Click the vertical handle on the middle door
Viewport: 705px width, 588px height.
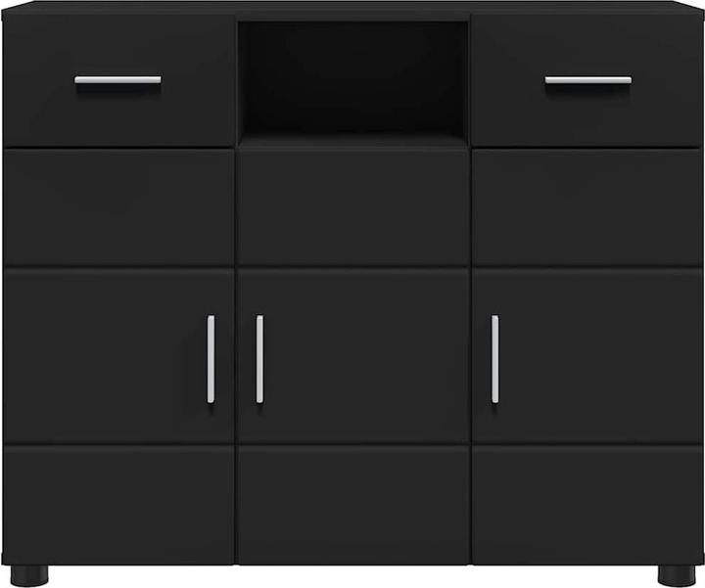(259, 359)
